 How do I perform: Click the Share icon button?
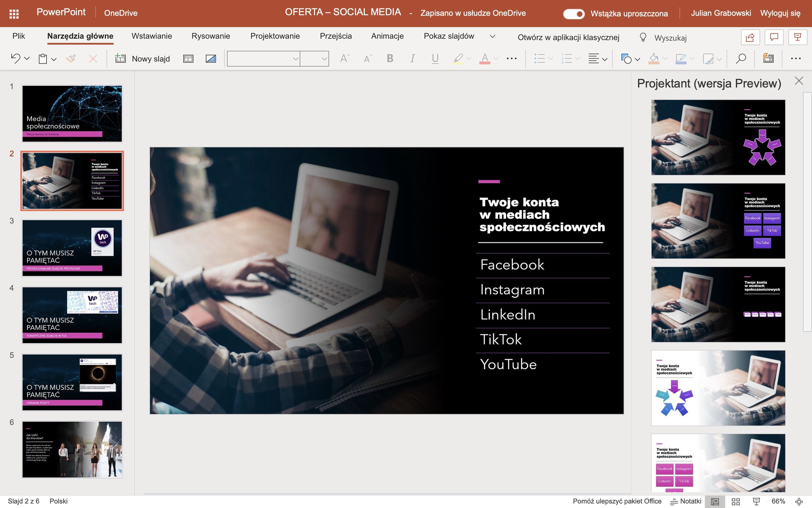point(750,37)
